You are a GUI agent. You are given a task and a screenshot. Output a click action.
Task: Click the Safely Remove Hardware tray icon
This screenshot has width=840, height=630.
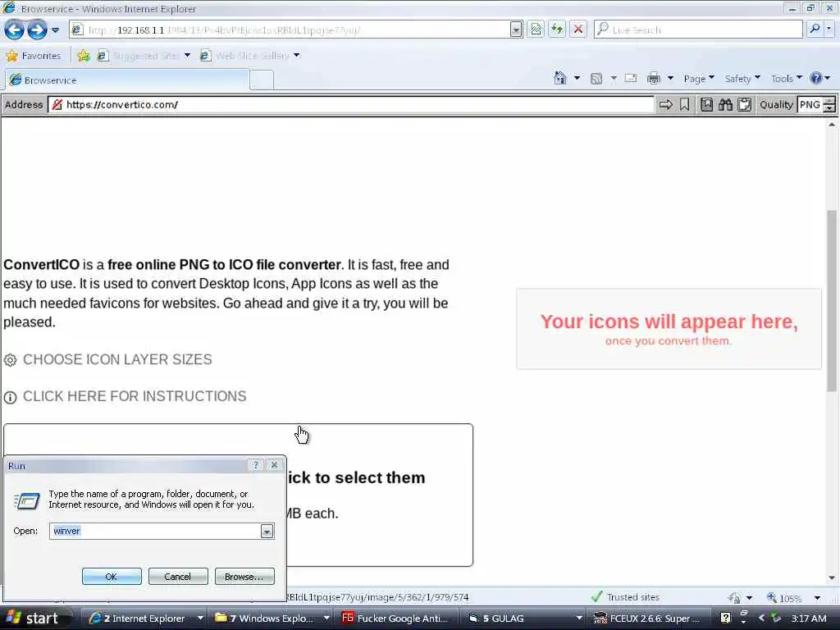click(775, 619)
